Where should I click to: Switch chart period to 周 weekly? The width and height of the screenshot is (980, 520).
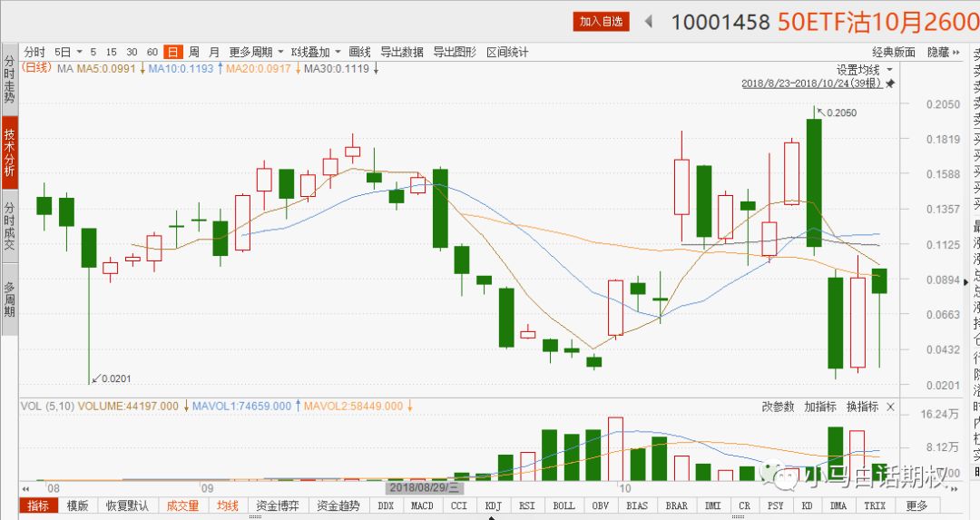tap(193, 52)
